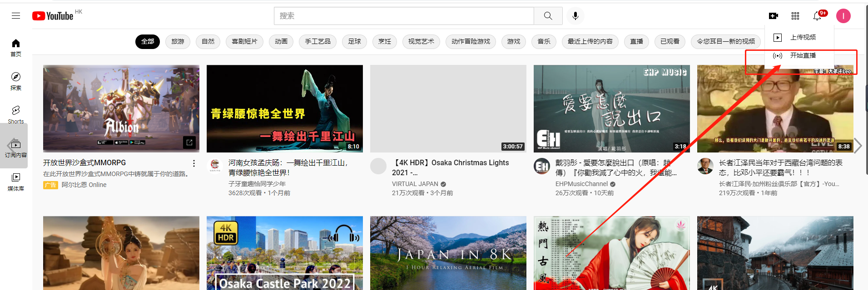Screen dimensions: 868x290
Task: Open channel name EHPMusicChannel
Action: pyautogui.click(x=581, y=184)
